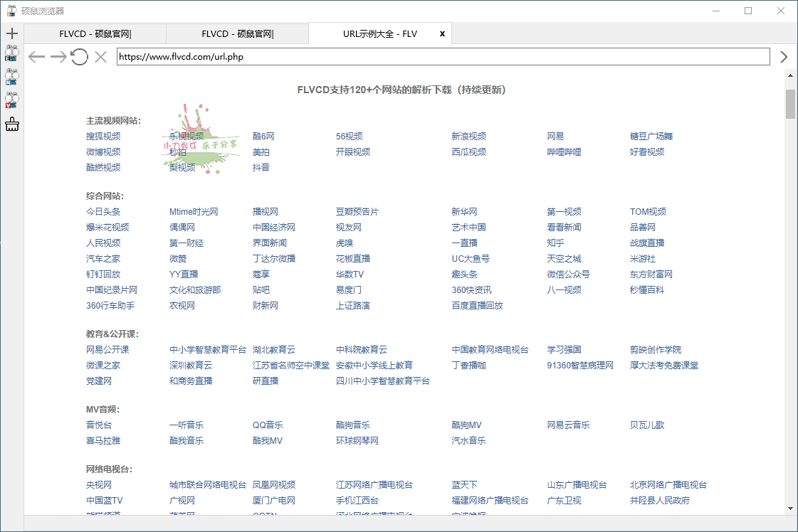This screenshot has height=532, width=798.
Task: Click the broom cleanup icon in sidebar
Action: (11, 124)
